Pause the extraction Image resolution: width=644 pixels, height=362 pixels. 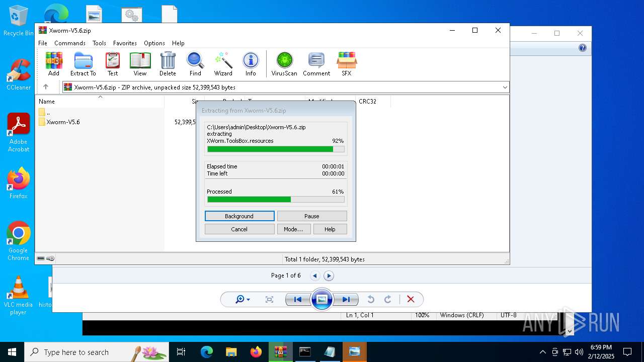tap(312, 216)
